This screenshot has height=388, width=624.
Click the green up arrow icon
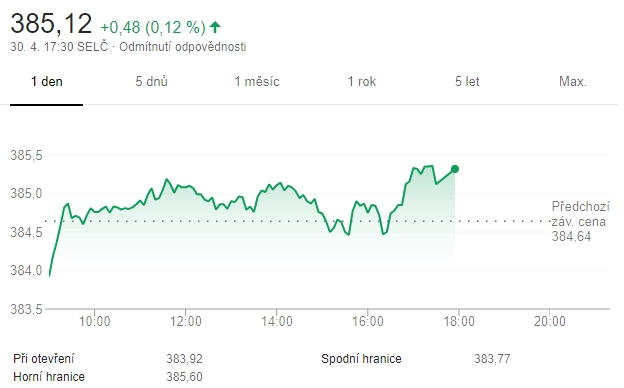tap(215, 27)
